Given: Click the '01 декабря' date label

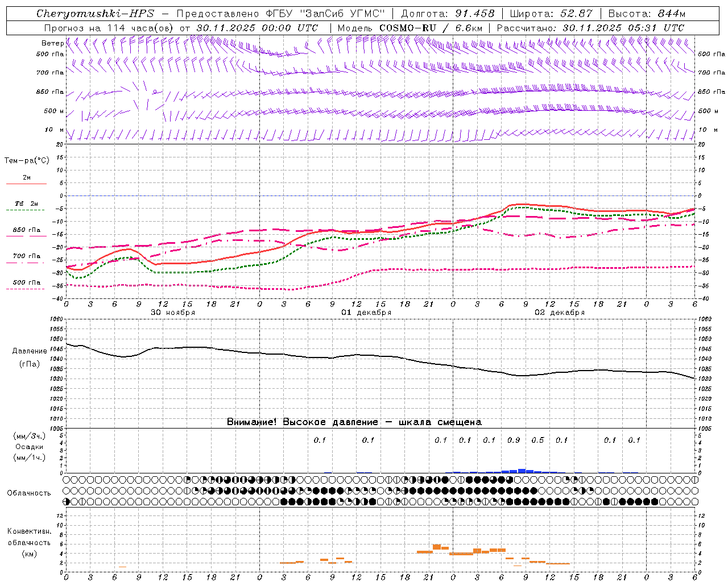Looking at the screenshot, I should pyautogui.click(x=366, y=313).
